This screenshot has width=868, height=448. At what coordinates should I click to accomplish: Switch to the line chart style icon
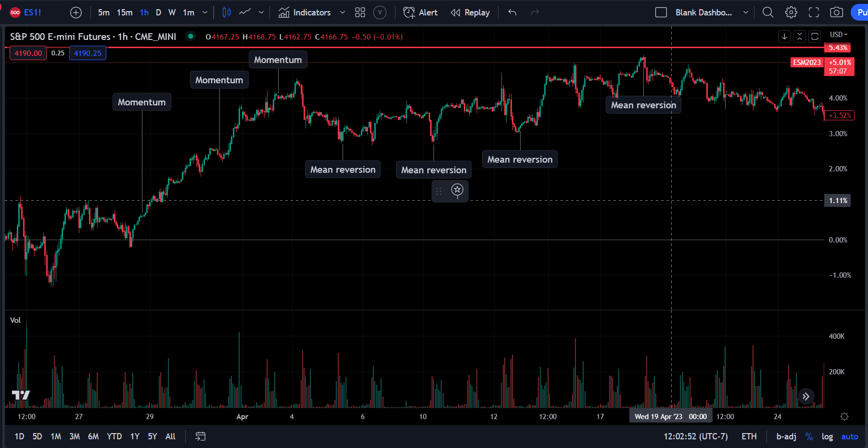[x=245, y=13]
